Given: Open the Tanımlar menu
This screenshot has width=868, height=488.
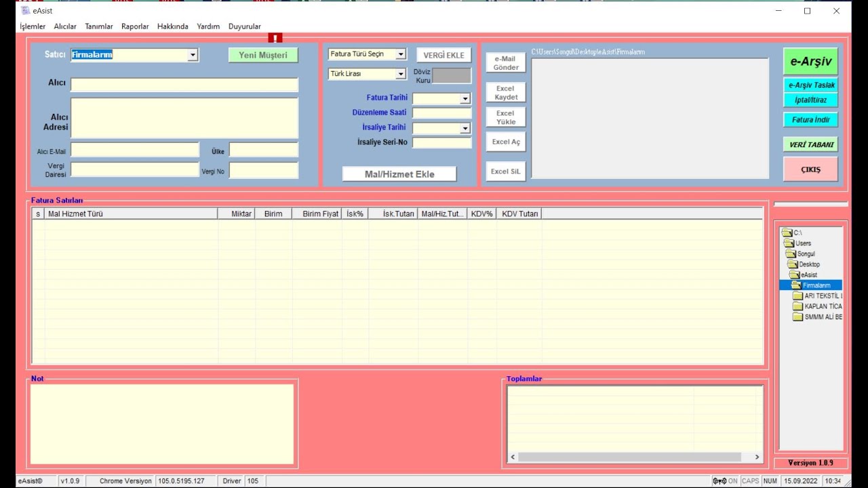Looking at the screenshot, I should 99,26.
